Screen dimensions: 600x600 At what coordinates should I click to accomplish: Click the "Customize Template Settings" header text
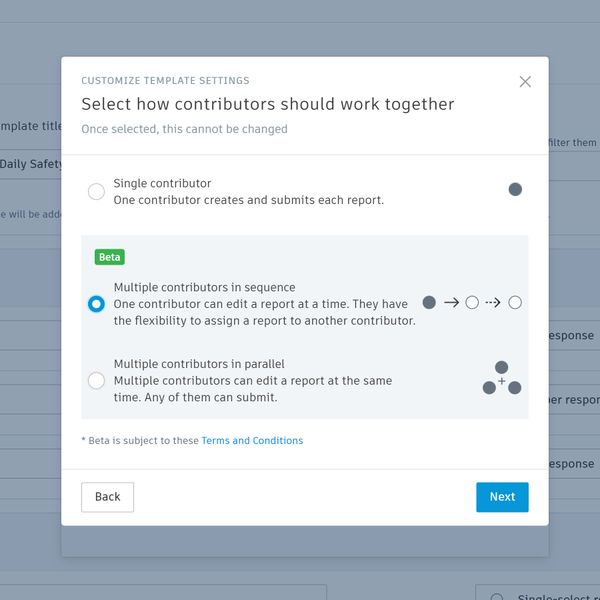165,81
